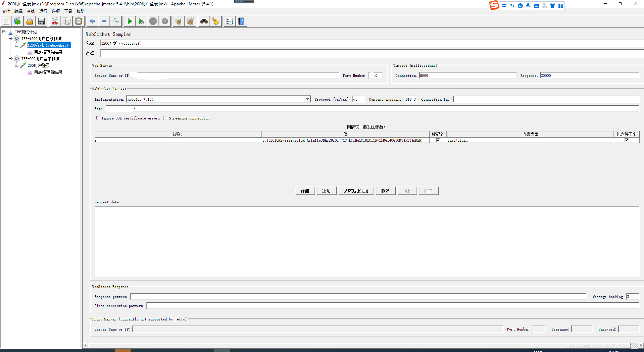Image resolution: width=644 pixels, height=352 pixels.
Task: Uncheck the 包含等于? checkbox for parameter r
Action: click(x=627, y=140)
